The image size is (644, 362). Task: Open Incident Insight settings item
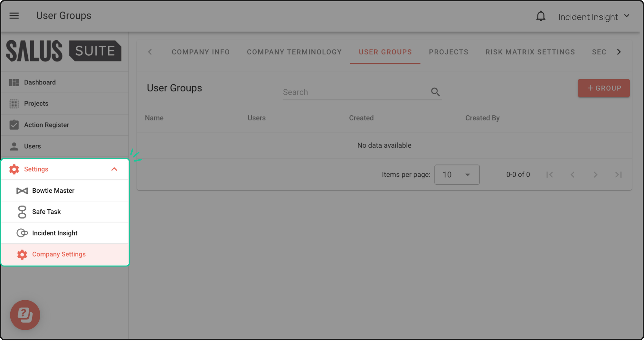[55, 233]
